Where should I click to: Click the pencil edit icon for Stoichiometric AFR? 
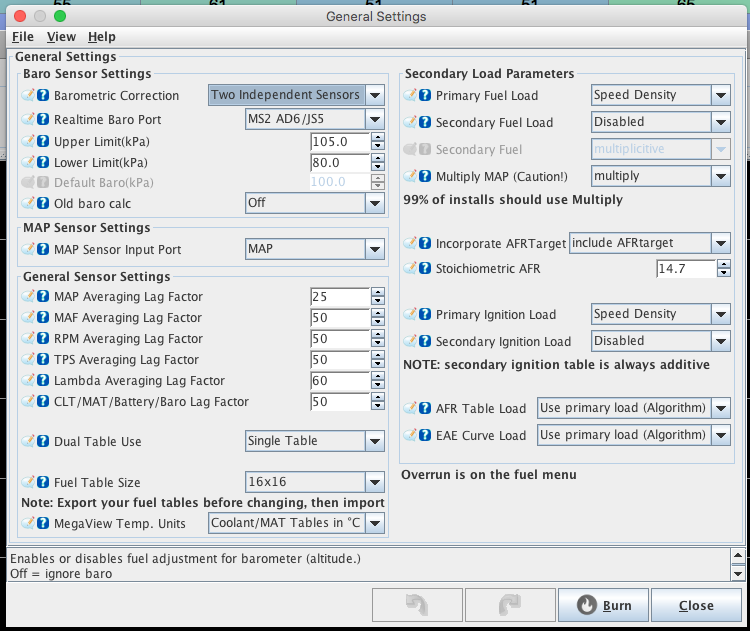coord(410,269)
